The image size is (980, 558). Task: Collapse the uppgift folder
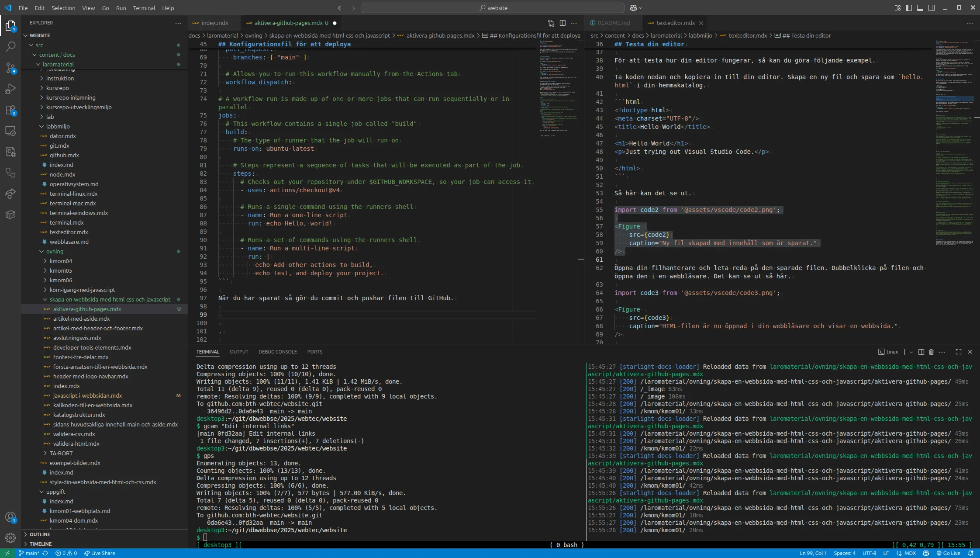pos(55,492)
